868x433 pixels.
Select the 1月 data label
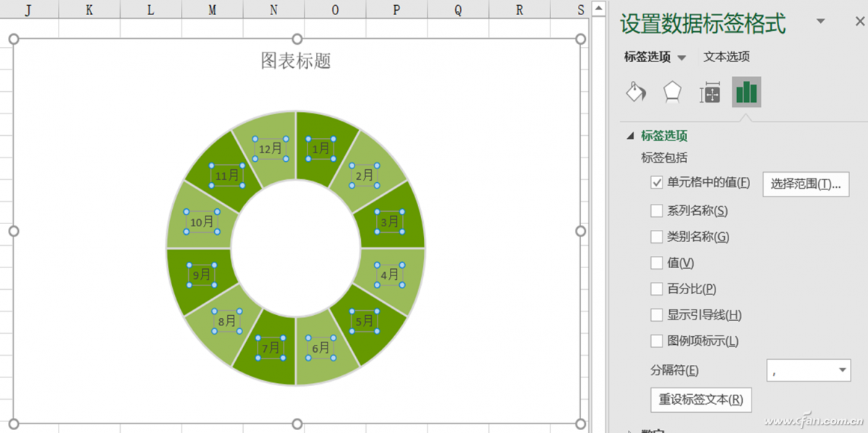pos(320,148)
